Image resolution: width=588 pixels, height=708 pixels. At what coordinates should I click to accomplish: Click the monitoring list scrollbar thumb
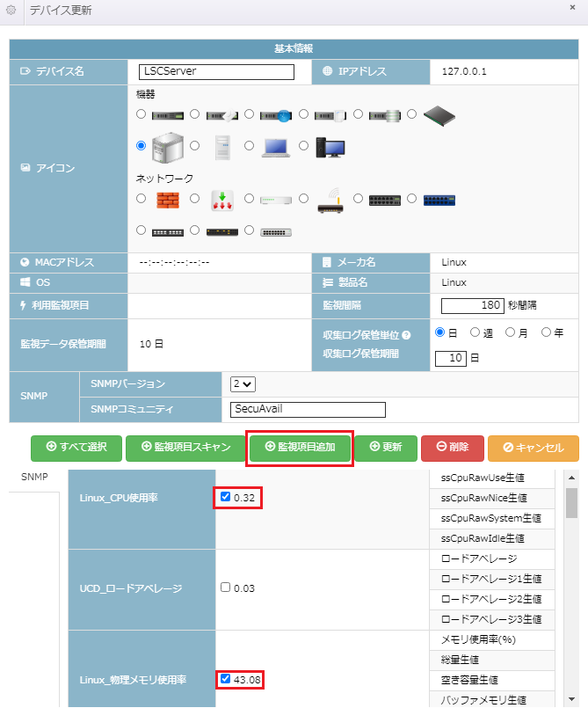572,503
